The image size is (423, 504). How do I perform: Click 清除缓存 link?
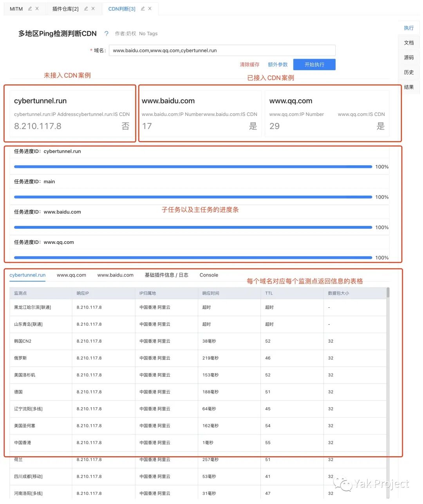249,65
